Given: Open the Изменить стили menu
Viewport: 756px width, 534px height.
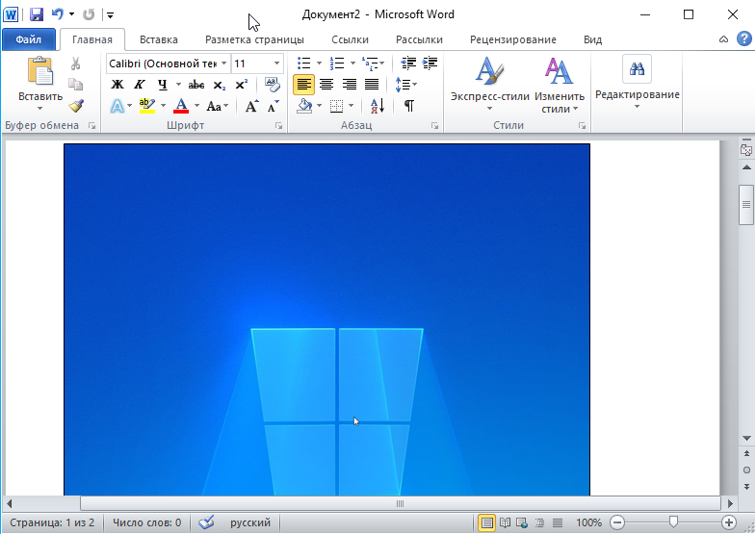Looking at the screenshot, I should click(560, 85).
